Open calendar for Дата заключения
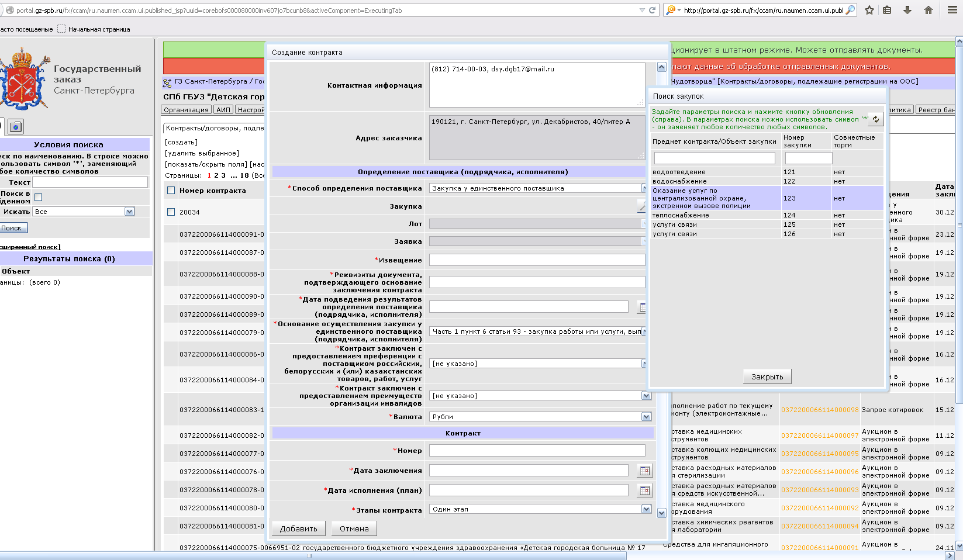 [644, 471]
